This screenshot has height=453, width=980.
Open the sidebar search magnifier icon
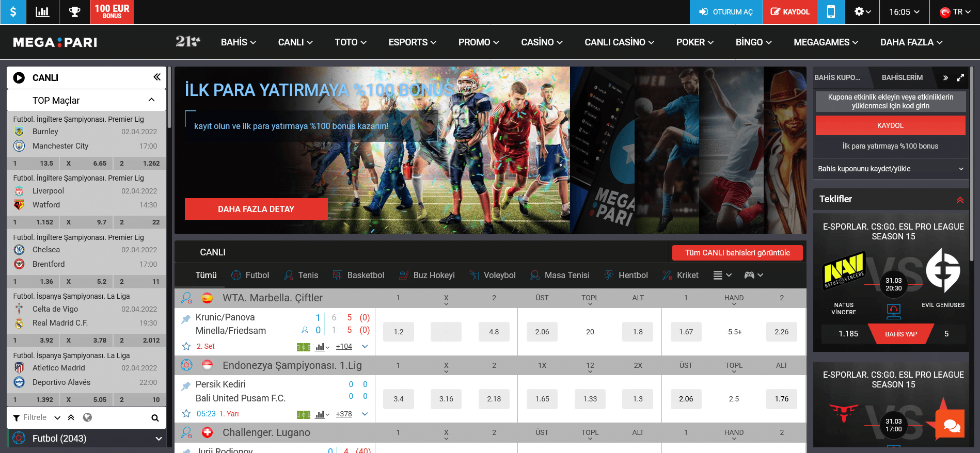[155, 418]
